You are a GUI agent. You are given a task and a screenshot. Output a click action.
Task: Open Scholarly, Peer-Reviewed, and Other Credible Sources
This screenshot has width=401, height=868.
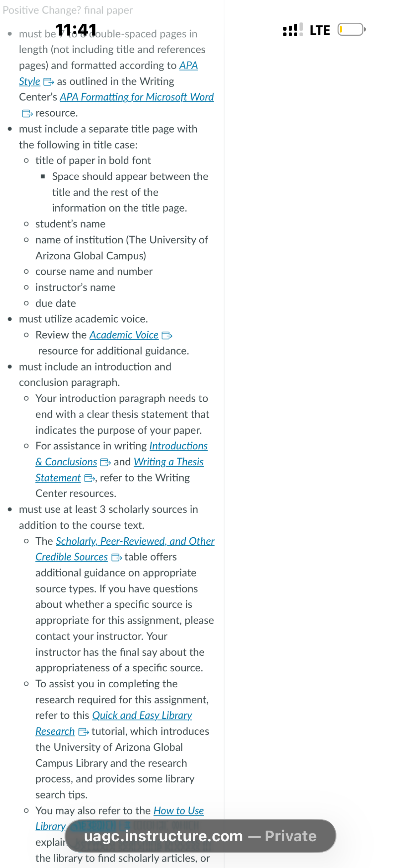click(135, 541)
